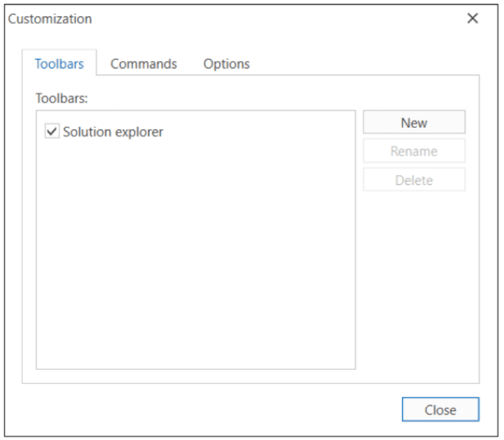Viewport: 504px width, 440px height.
Task: Click the Customization title bar text
Action: [x=50, y=19]
